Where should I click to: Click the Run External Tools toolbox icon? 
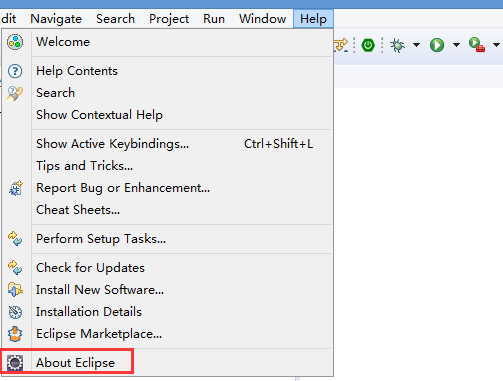coord(477,45)
